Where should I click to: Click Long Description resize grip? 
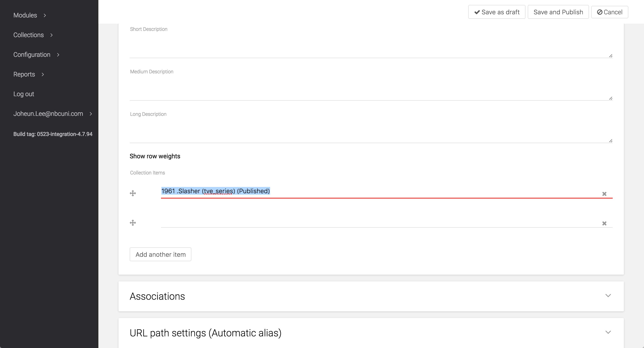point(610,141)
